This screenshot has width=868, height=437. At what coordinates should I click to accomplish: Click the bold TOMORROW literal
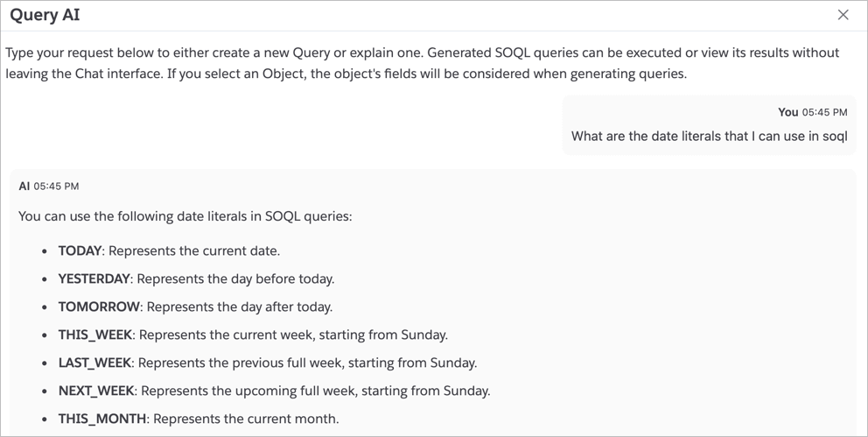99,307
